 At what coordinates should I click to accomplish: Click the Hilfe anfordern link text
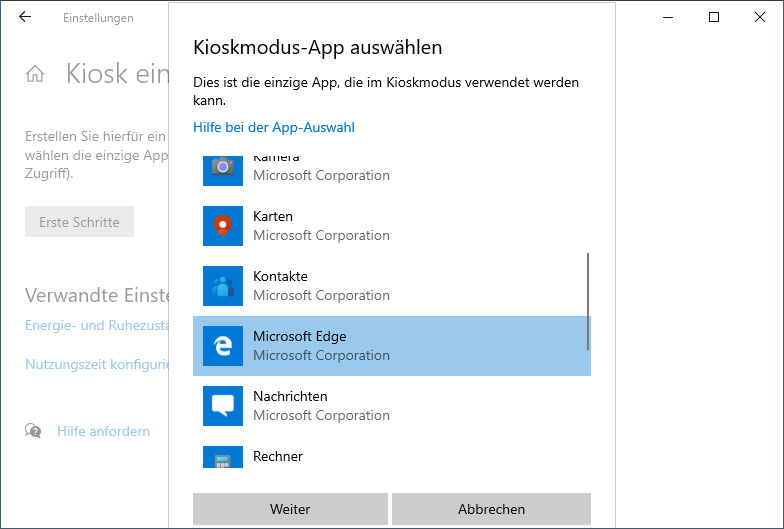[103, 431]
